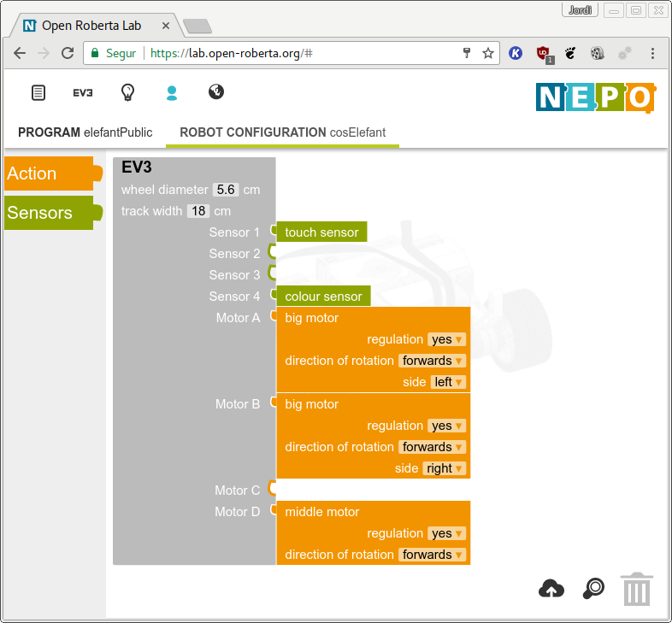Select the colour sensor block
The image size is (672, 623).
(x=323, y=296)
